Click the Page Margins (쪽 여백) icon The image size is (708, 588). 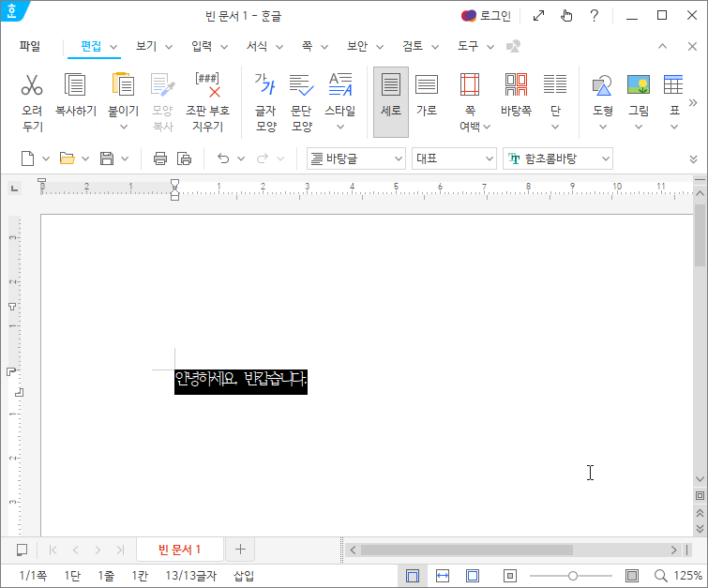point(470,84)
